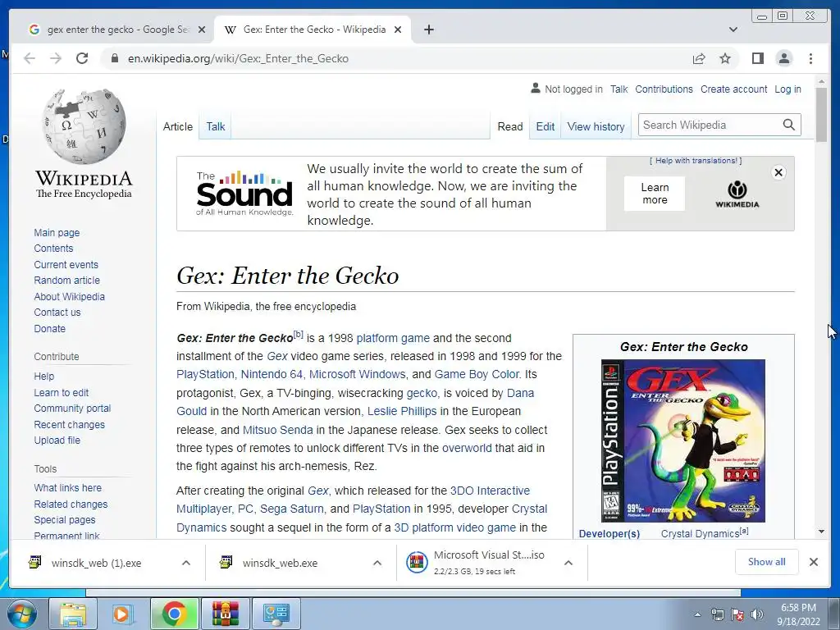The image size is (840, 630).
Task: Click inside the Search Wikipedia field
Action: 710,125
